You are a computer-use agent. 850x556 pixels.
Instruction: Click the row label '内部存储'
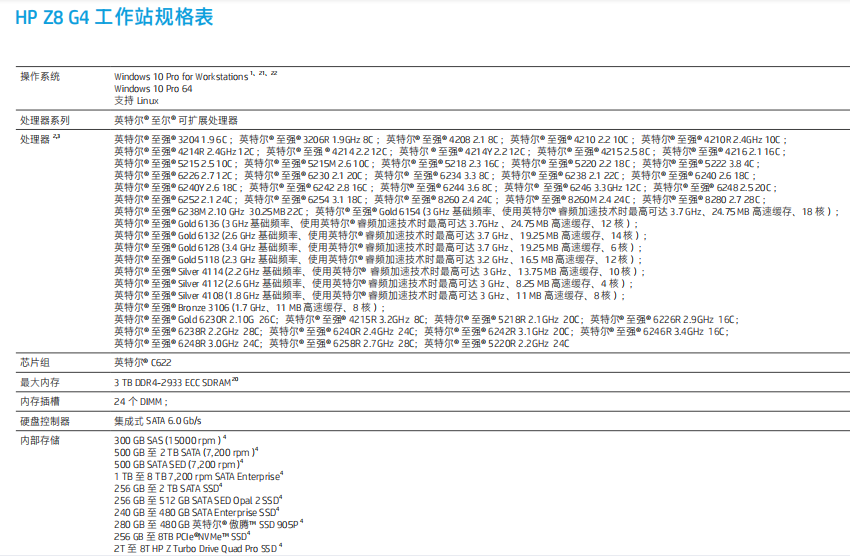(40, 440)
